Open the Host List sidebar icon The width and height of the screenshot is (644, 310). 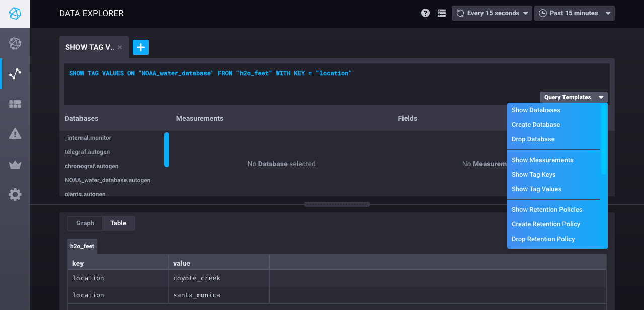tap(15, 44)
